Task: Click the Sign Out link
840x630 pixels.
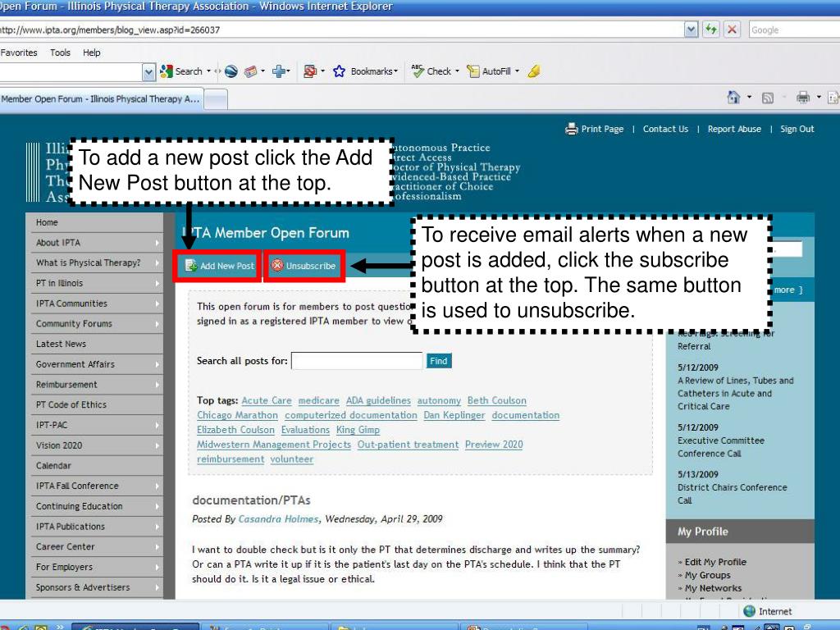Action: (x=797, y=129)
